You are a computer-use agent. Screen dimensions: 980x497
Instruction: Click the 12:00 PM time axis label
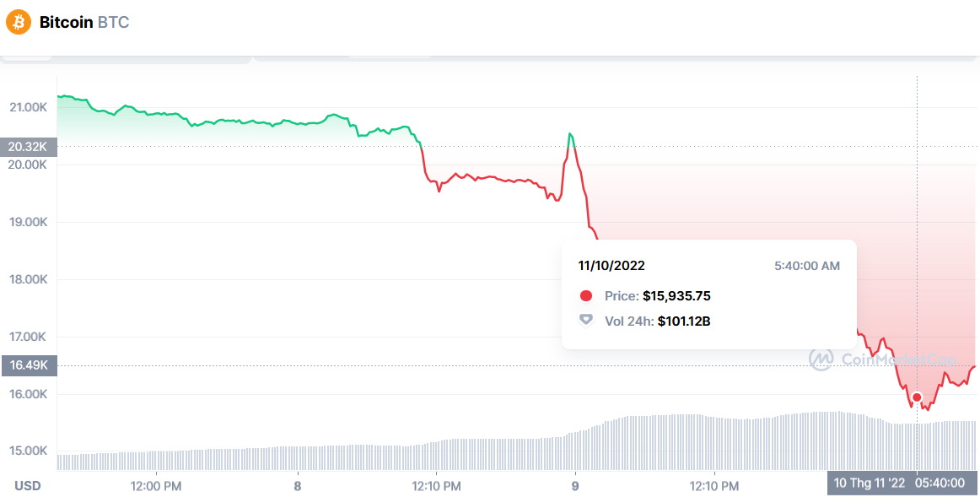click(x=157, y=486)
